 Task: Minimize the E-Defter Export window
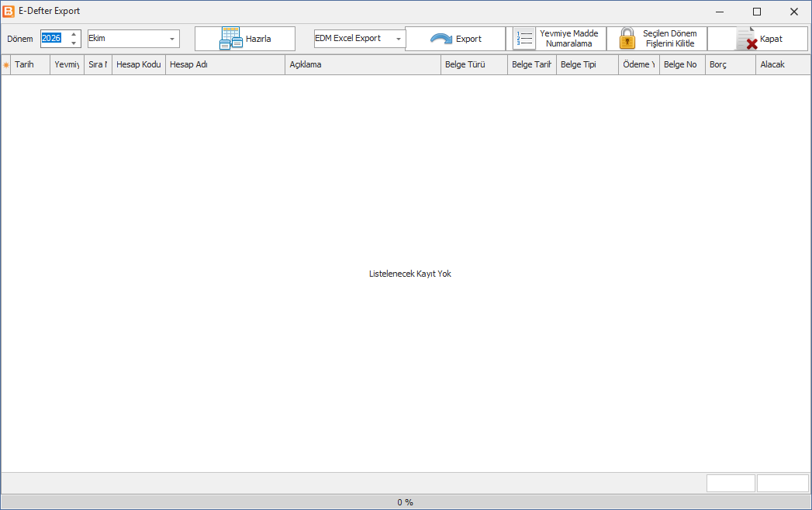[720, 12]
